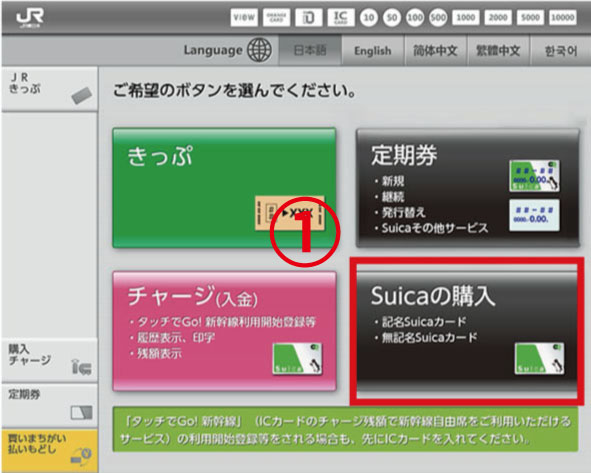Open the 定期券 commuter pass button
This screenshot has width=591, height=473.
(468, 188)
